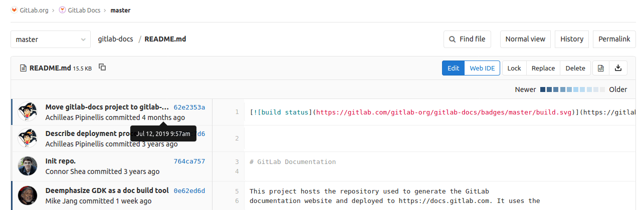Open Mike Jang's avatar picture
The image size is (644, 210).
28,195
